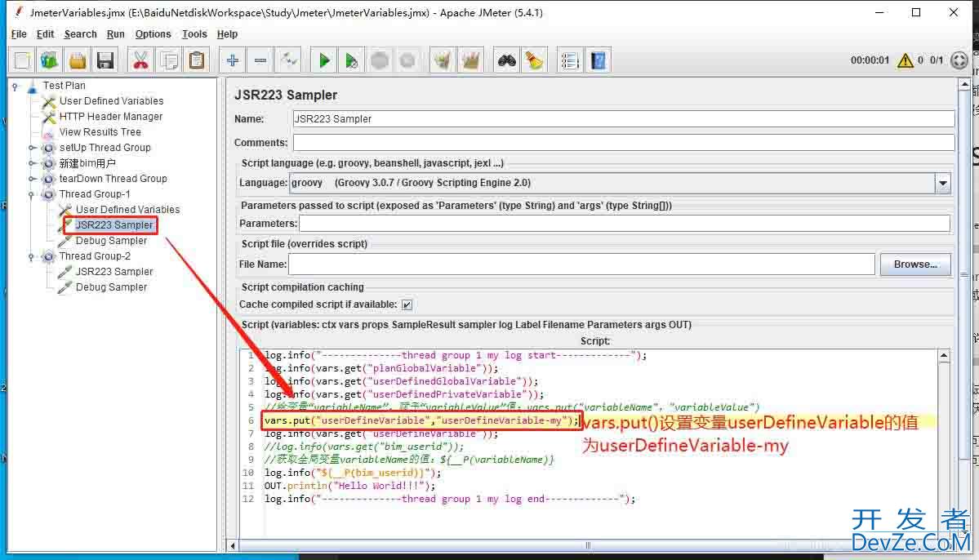This screenshot has width=979, height=560.
Task: Click the script editor scroll-up arrow
Action: [943, 356]
